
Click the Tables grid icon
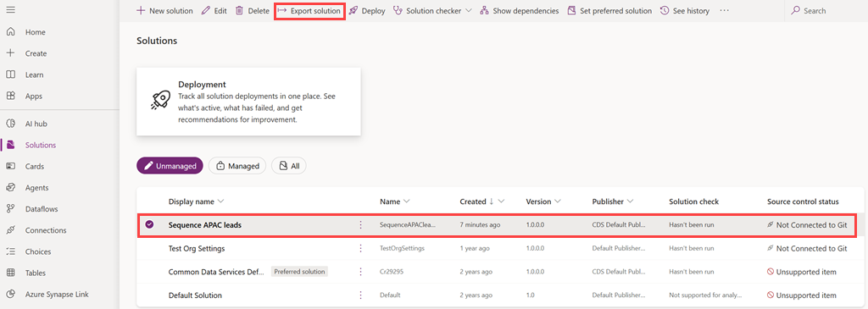pos(10,273)
